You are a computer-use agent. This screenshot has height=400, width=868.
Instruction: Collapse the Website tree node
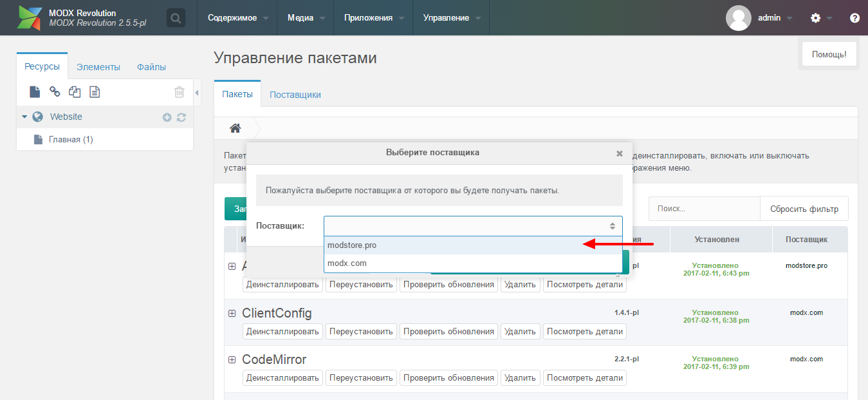point(24,117)
